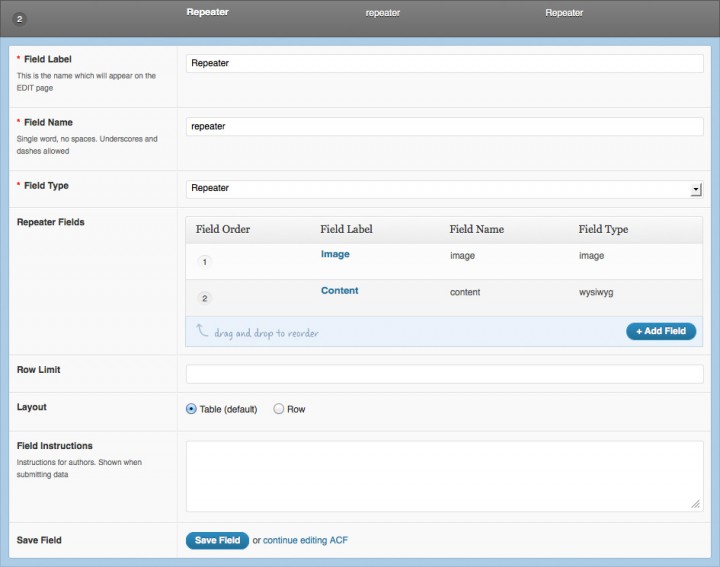Click the drag and drop reorder arrow hint
Screen dimensions: 720x567
tap(202, 331)
